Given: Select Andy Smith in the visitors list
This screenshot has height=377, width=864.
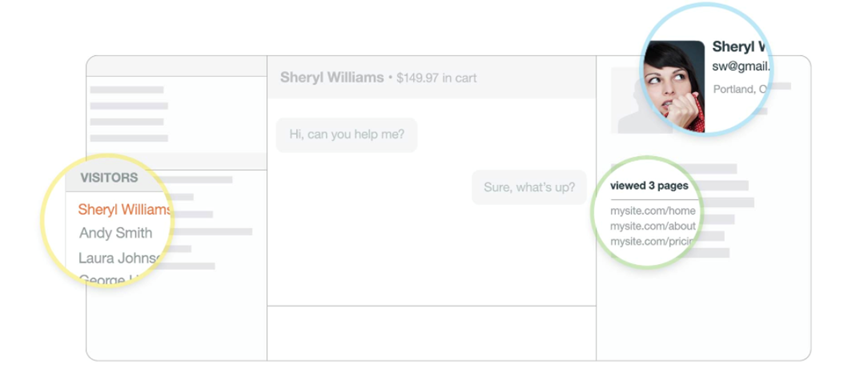Looking at the screenshot, I should [x=116, y=233].
